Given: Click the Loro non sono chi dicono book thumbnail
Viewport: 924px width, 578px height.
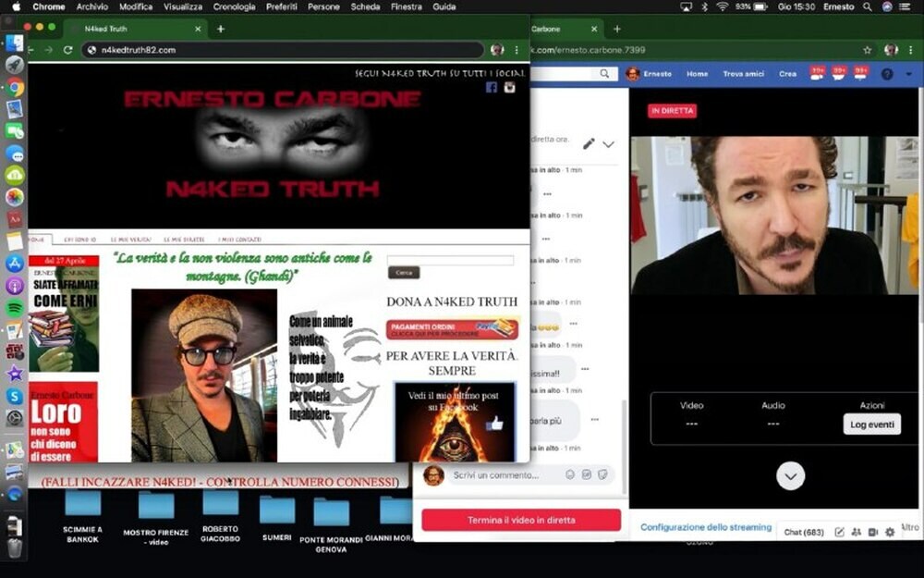Looking at the screenshot, I should tap(63, 422).
